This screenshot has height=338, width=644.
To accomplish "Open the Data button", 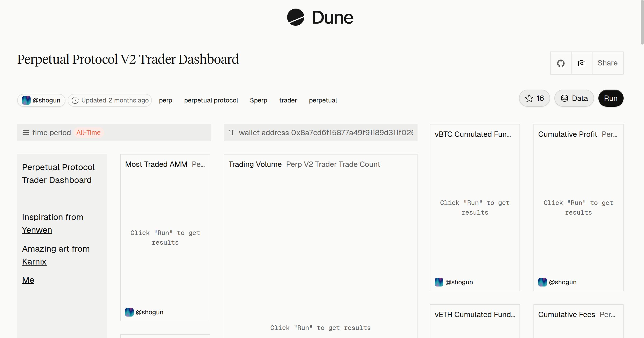I will [574, 98].
